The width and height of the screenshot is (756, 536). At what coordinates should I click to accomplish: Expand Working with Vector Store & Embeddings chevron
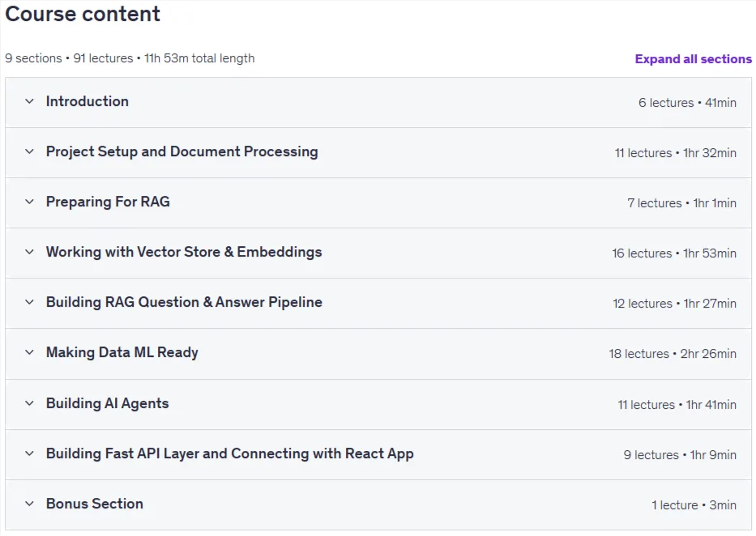pos(29,252)
